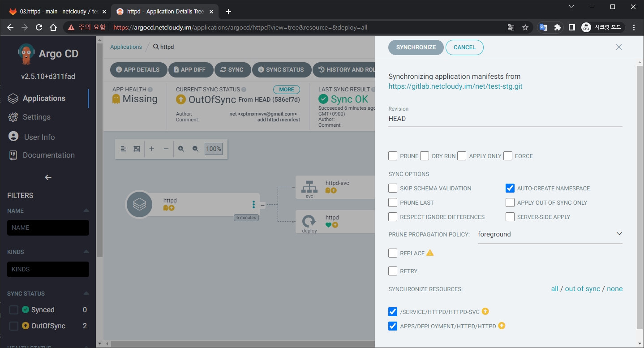Click the Applications breadcrumb link
Viewport: 644px width, 348px height.
click(x=126, y=47)
